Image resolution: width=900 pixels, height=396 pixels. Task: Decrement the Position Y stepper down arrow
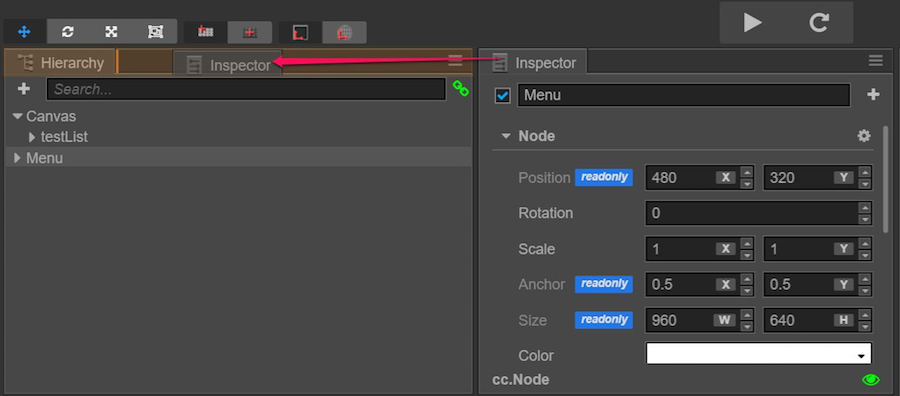coord(865,184)
